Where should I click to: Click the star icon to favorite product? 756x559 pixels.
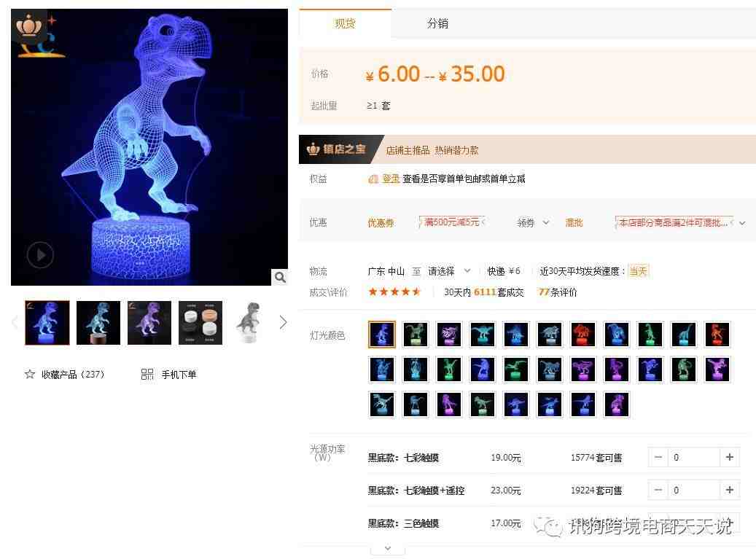(x=30, y=374)
